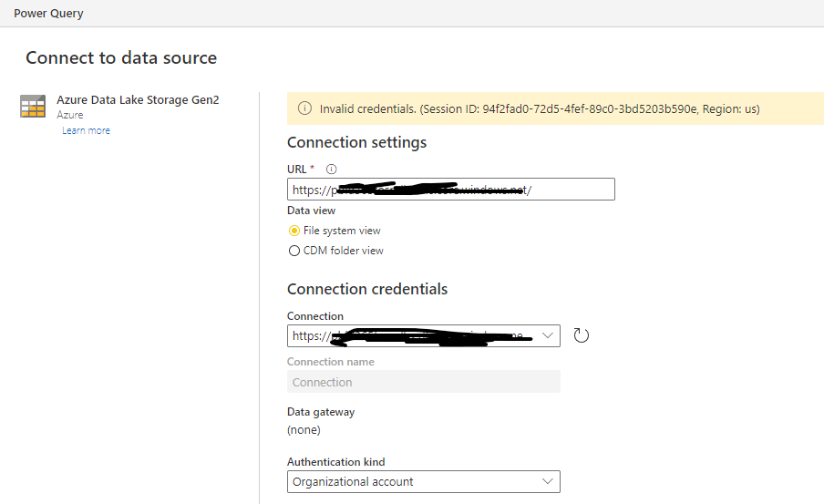Click the Azure subtitle under connector name
The height and width of the screenshot is (504, 824).
point(70,115)
